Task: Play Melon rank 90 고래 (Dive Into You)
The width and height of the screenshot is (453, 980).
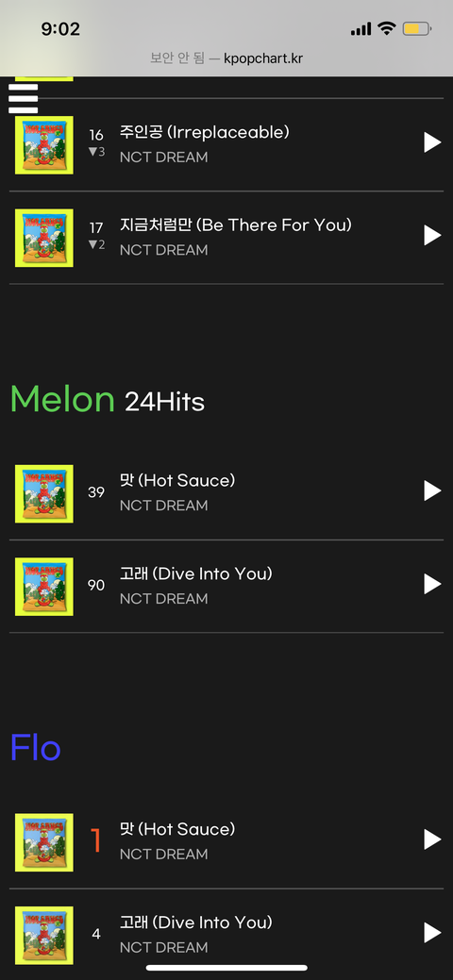Action: click(x=432, y=585)
